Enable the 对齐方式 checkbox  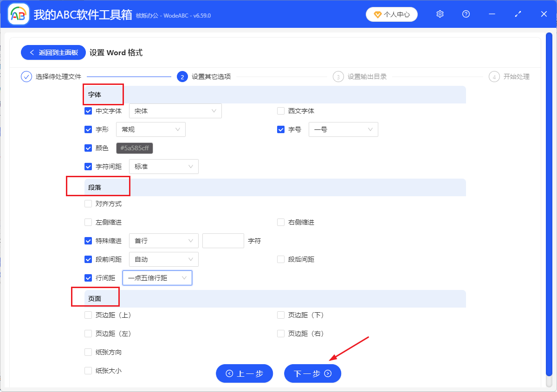coord(88,203)
